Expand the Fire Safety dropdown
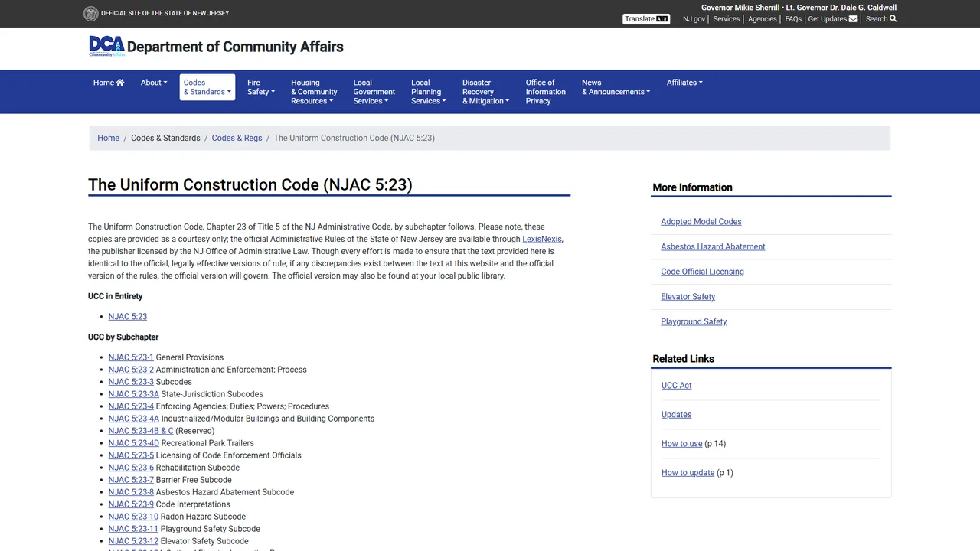Screen dimensions: 980x551 pos(260,87)
